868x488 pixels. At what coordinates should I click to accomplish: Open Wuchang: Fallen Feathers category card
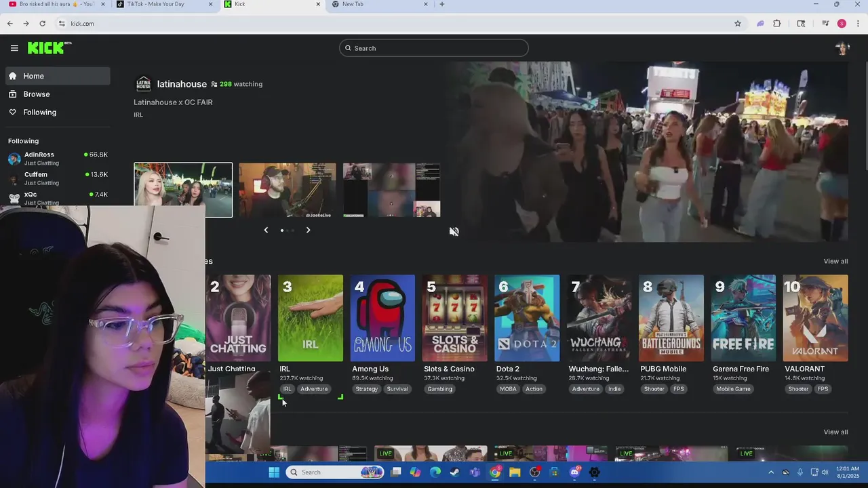pyautogui.click(x=599, y=318)
